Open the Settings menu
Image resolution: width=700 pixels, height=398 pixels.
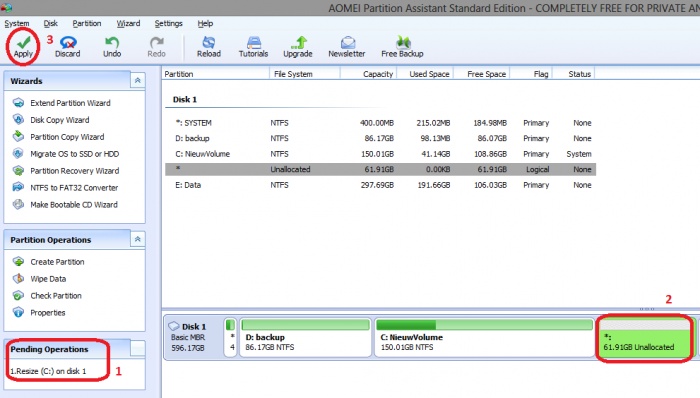click(168, 24)
